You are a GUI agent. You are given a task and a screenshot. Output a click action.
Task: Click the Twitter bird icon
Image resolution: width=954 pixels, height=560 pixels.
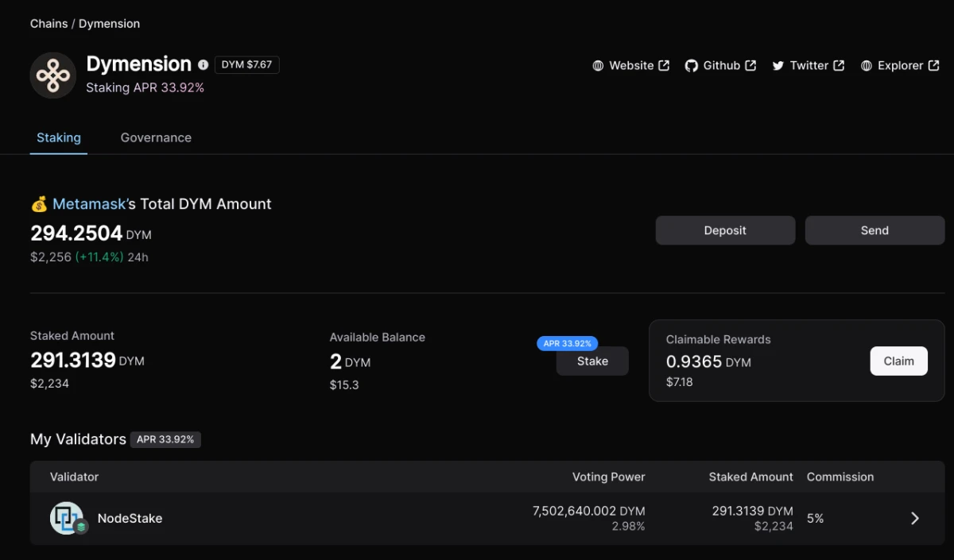[778, 66]
